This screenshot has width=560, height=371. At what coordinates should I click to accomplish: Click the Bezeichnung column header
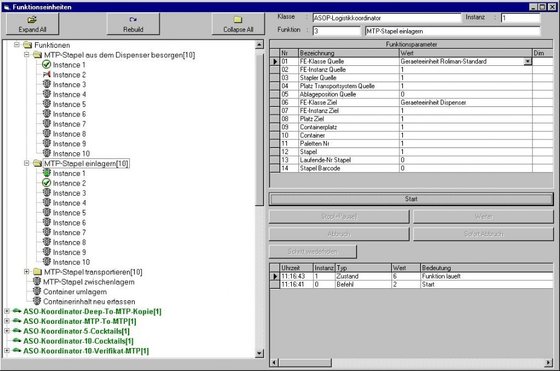(349, 53)
